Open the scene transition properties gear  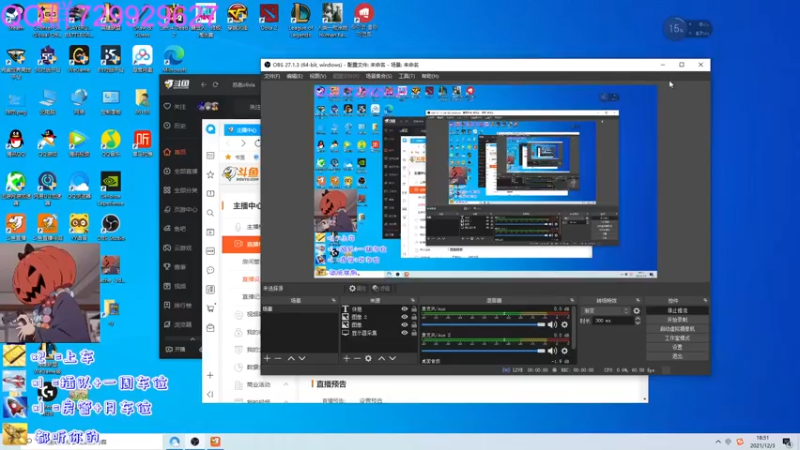pyautogui.click(x=636, y=311)
